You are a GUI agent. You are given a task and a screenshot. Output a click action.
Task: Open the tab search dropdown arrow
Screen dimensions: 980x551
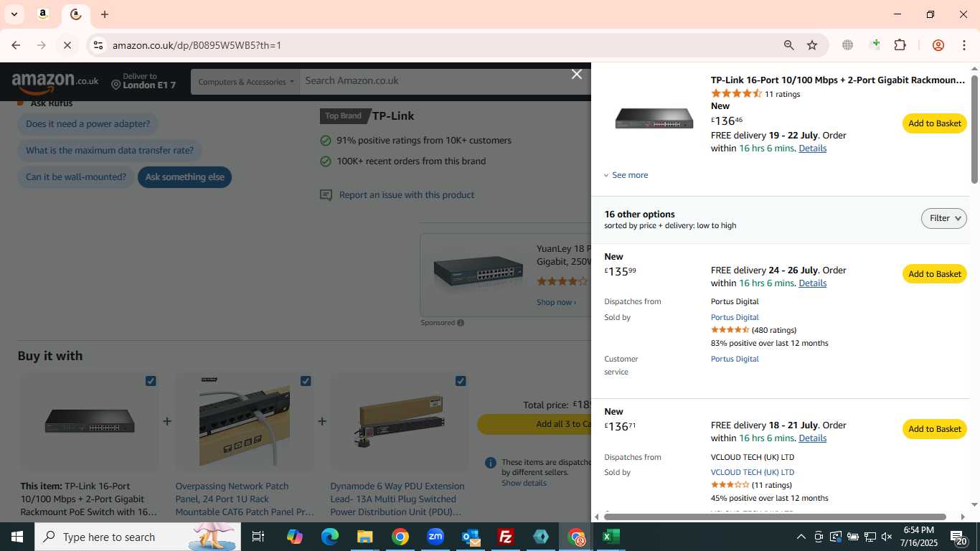tap(14, 14)
